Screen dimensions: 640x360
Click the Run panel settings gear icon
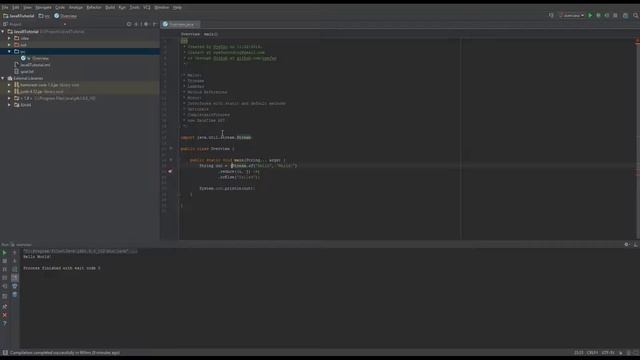coord(627,244)
